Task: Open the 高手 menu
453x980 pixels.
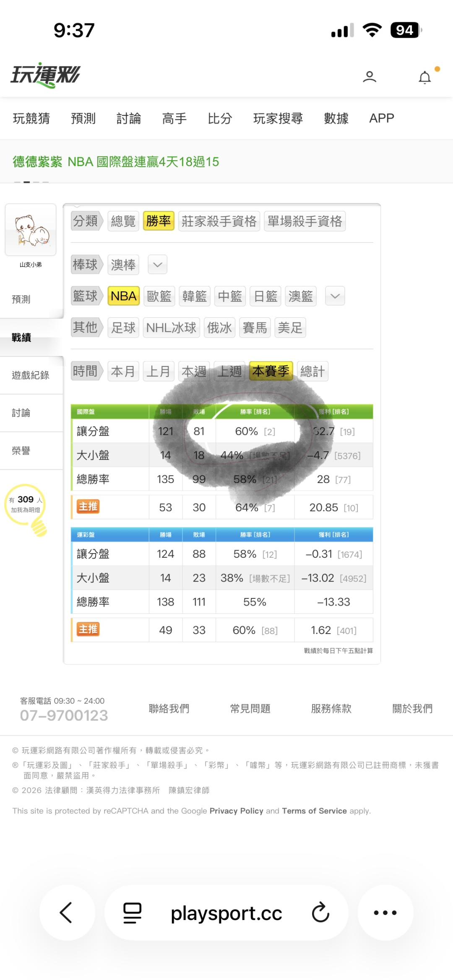Action: pyautogui.click(x=174, y=119)
